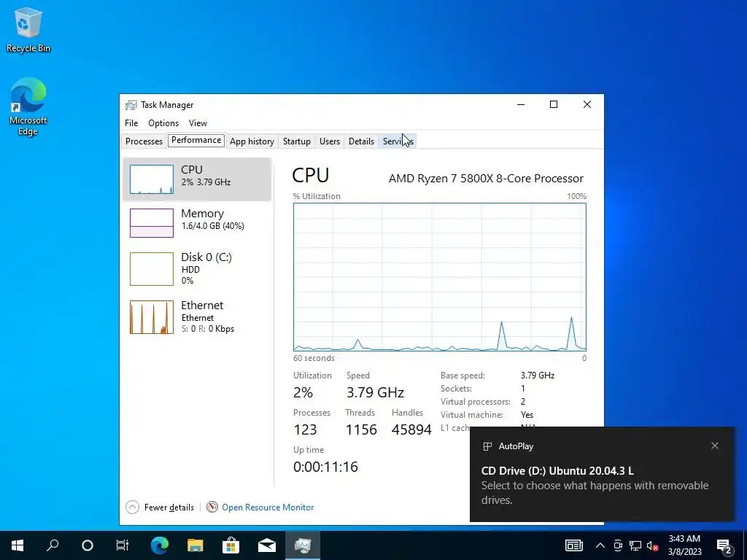747x560 pixels.
Task: Click the processes count '123'
Action: [305, 429]
